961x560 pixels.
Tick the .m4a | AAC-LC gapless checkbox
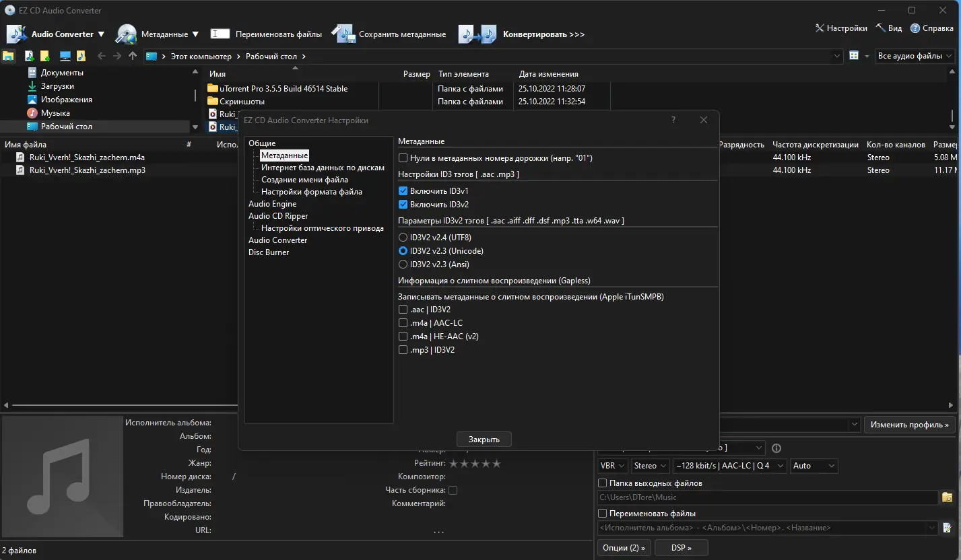[x=403, y=323]
